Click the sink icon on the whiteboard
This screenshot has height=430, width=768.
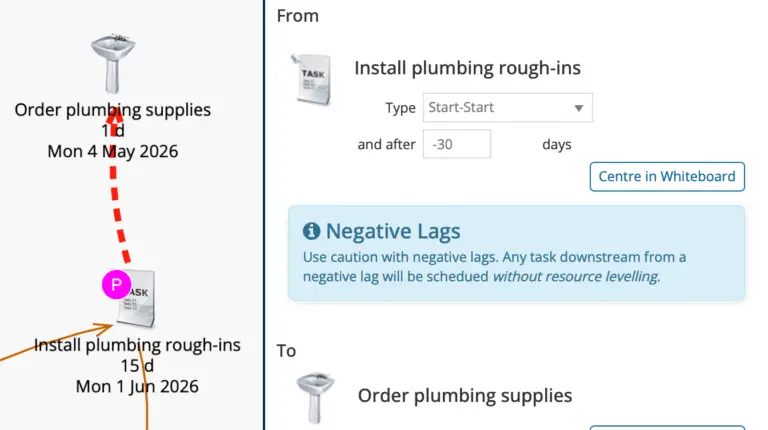(113, 62)
